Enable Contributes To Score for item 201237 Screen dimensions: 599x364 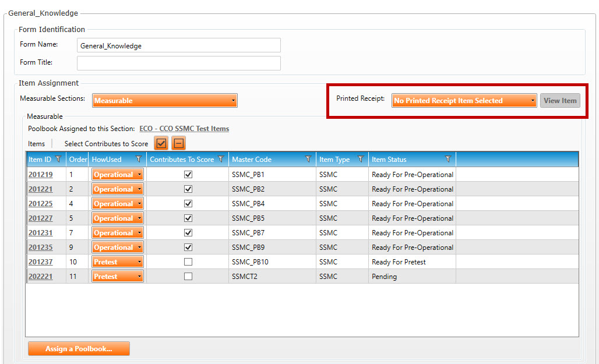[x=188, y=262]
